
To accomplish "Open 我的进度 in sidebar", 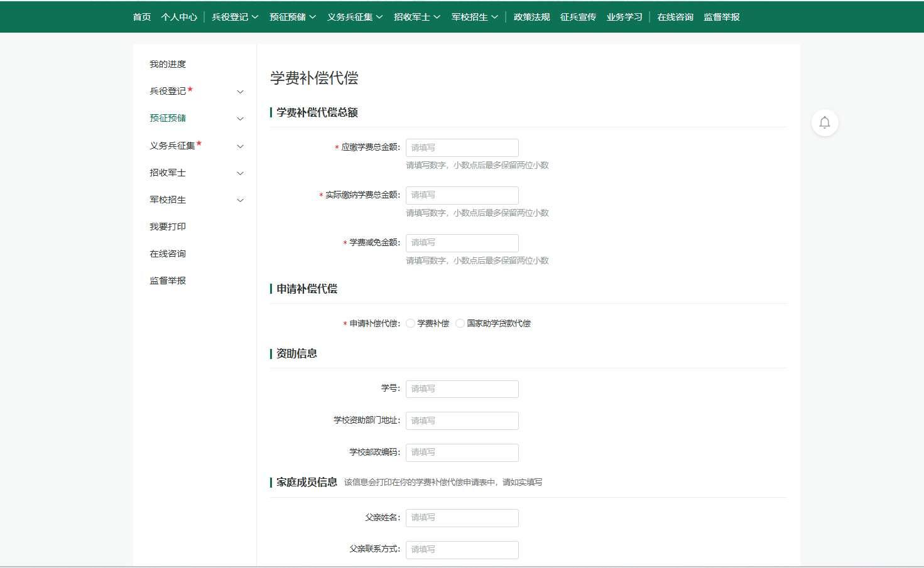I will coord(168,64).
